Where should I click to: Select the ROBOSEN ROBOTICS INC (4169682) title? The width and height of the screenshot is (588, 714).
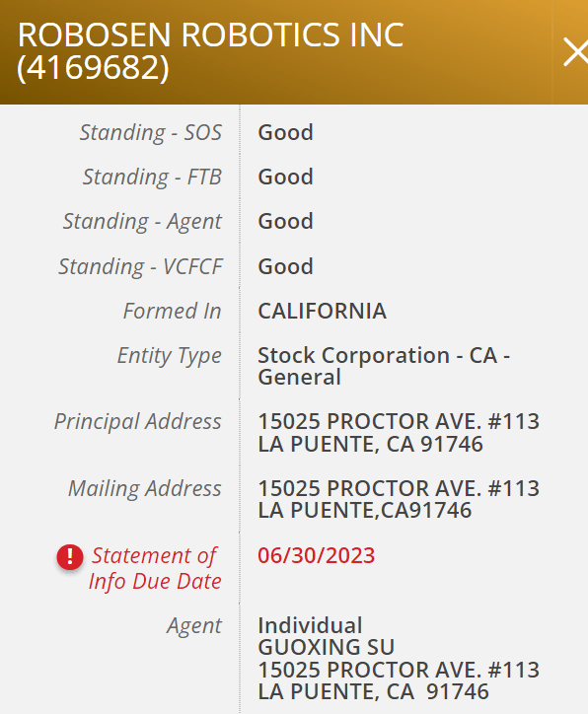(x=210, y=51)
